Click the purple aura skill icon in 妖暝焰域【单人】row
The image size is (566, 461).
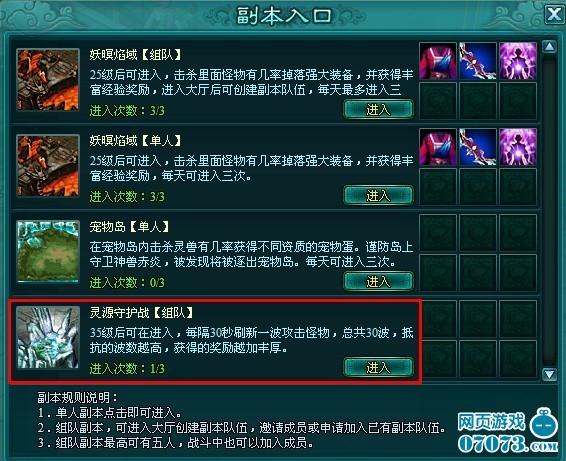click(x=518, y=147)
